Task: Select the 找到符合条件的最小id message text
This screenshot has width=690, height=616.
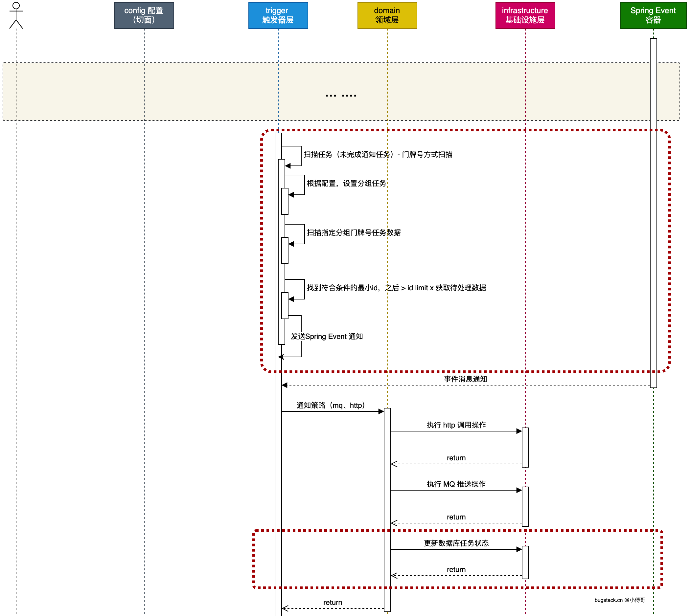Action: (x=396, y=288)
